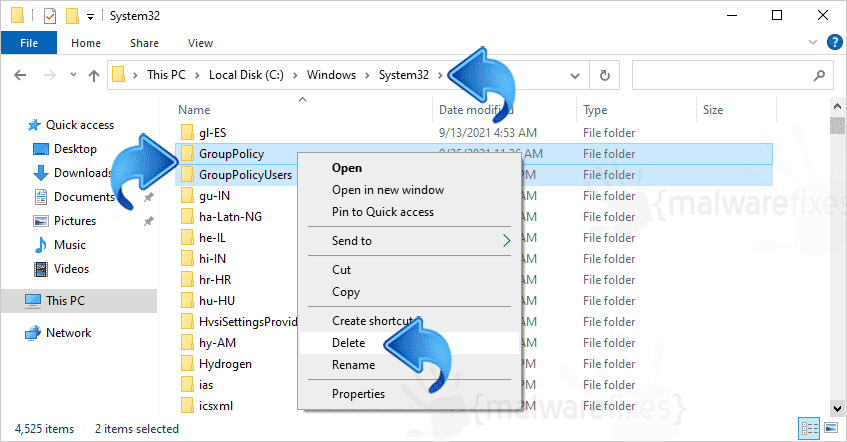This screenshot has width=847, height=442.
Task: Select the icsxml folder
Action: (216, 406)
